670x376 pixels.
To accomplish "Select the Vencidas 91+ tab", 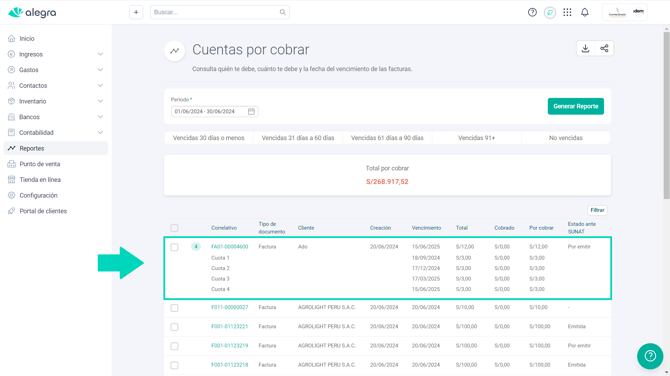I will pyautogui.click(x=476, y=138).
